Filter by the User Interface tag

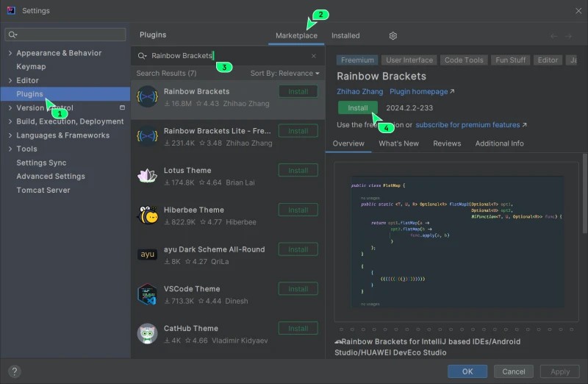pos(409,60)
